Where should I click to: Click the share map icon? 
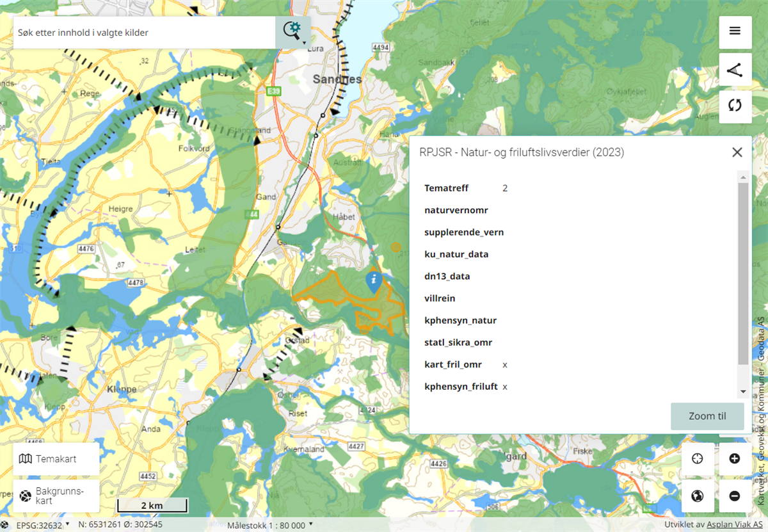tap(735, 69)
